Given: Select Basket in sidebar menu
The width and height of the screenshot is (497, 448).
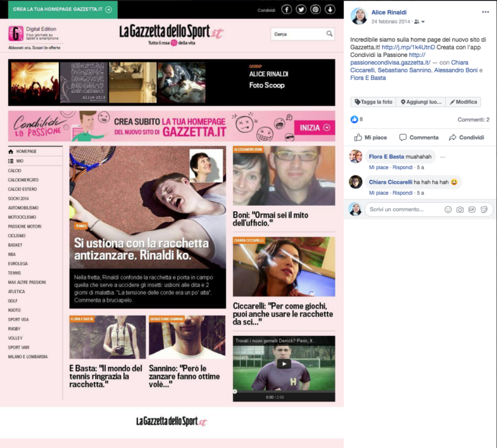Looking at the screenshot, I should click(15, 245).
